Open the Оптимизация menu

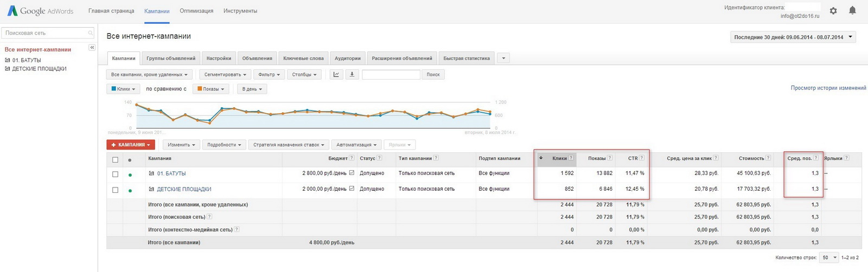(x=196, y=11)
